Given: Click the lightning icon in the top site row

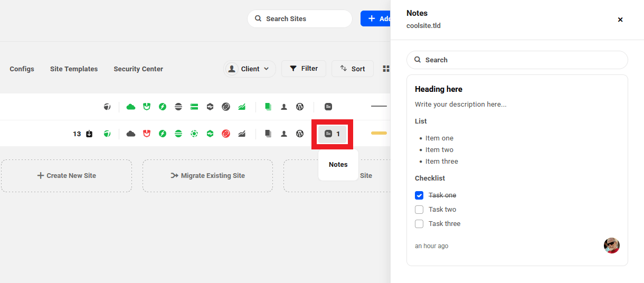Looking at the screenshot, I should point(163,107).
